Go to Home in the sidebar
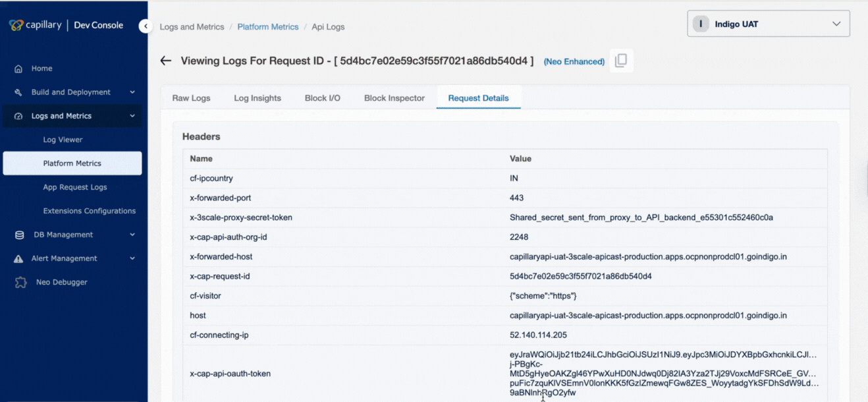868x402 pixels. point(42,69)
